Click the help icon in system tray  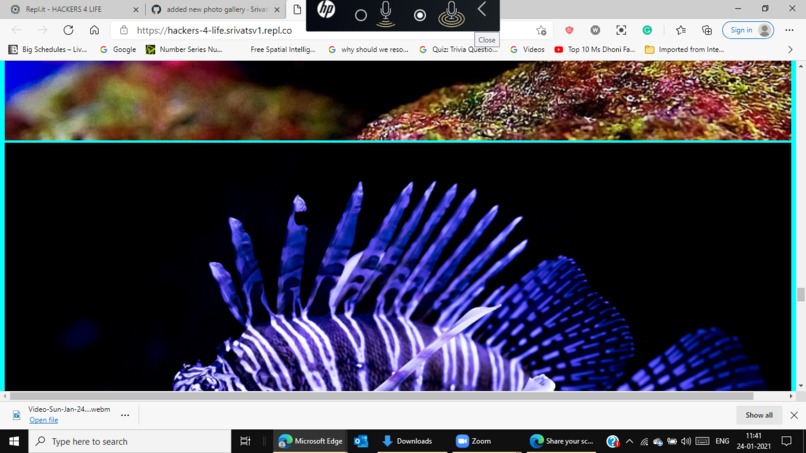612,441
